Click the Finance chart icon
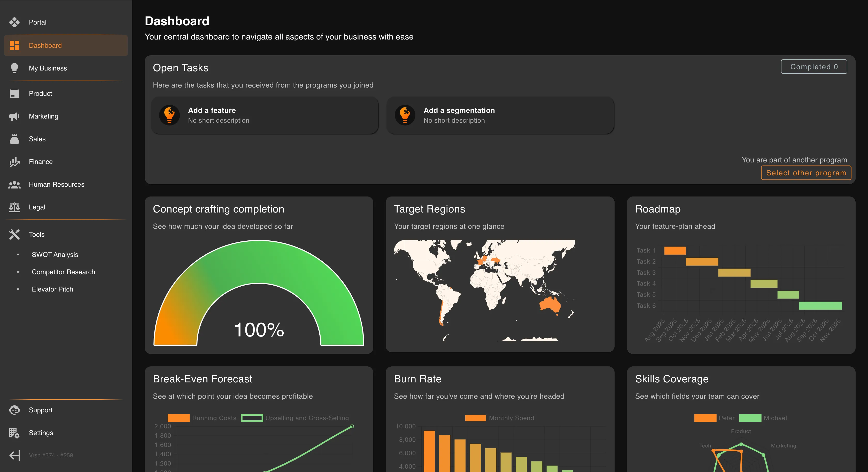868x472 pixels. pyautogui.click(x=14, y=162)
